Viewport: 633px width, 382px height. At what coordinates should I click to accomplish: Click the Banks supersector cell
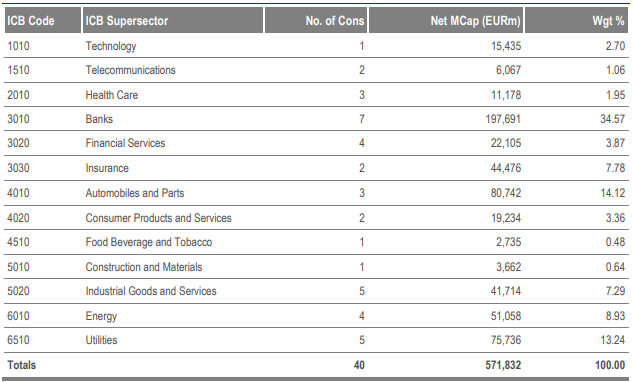tap(99, 119)
